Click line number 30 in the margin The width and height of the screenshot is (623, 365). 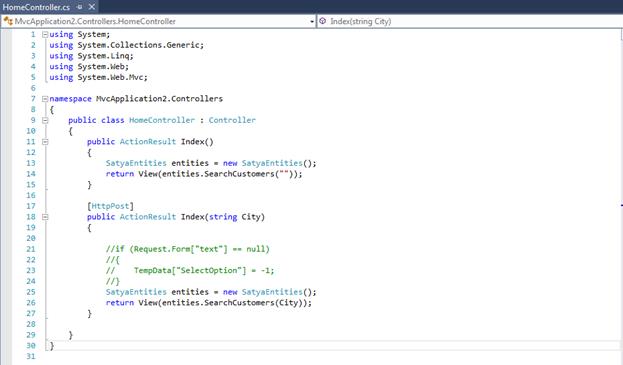(31, 346)
